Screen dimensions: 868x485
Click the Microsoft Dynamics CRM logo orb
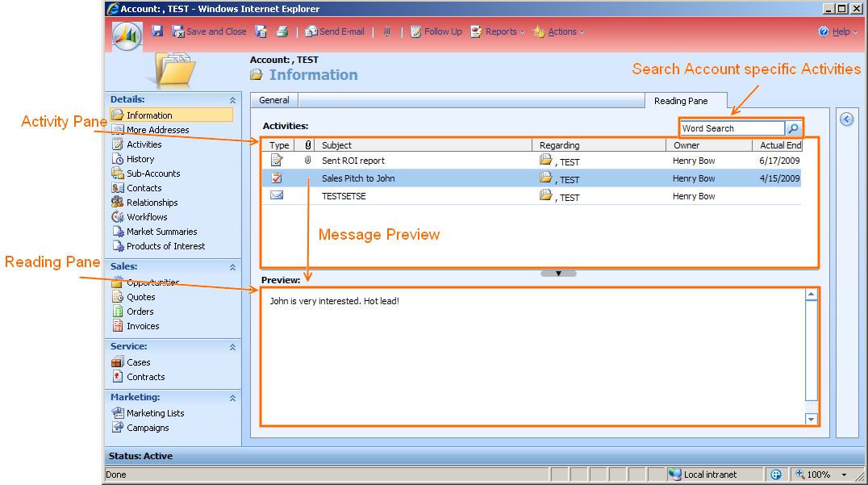point(127,36)
